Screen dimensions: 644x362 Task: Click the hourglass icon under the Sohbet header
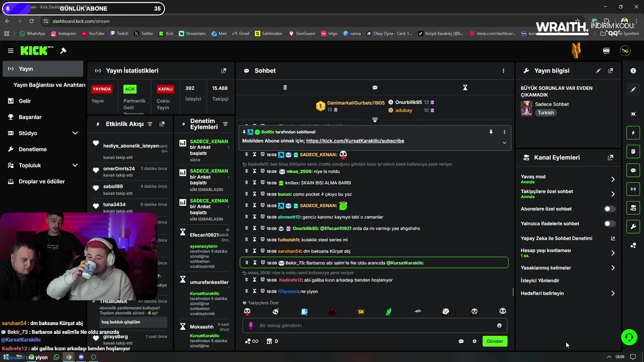tap(465, 87)
